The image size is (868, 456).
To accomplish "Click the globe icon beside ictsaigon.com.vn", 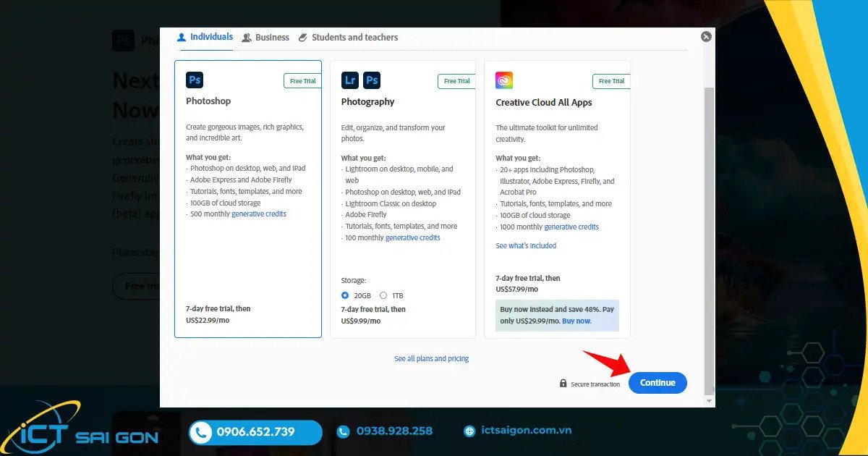I will click(469, 431).
